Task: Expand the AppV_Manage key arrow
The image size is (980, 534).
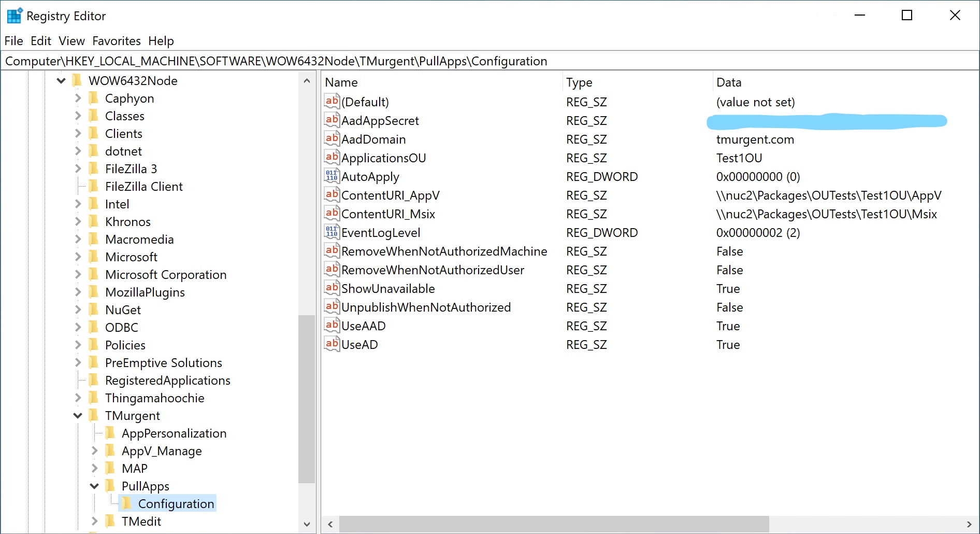Action: coord(94,451)
